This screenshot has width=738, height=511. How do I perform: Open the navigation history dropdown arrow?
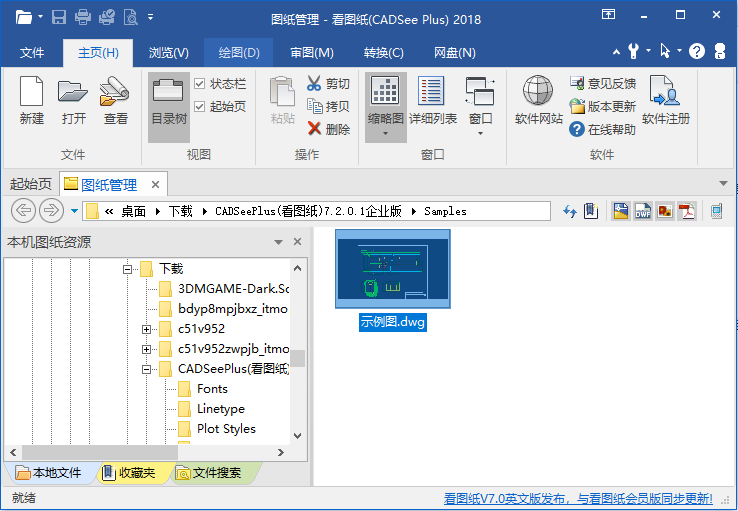(x=74, y=211)
